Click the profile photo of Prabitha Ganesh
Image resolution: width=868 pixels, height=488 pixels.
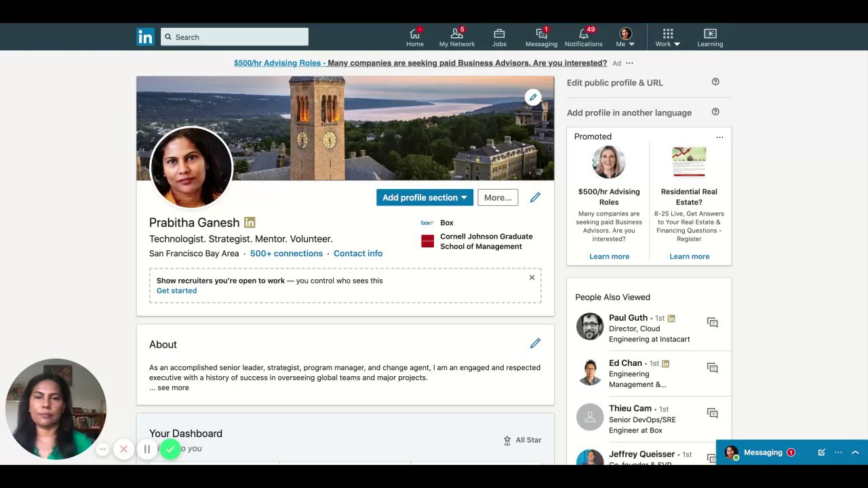click(191, 167)
